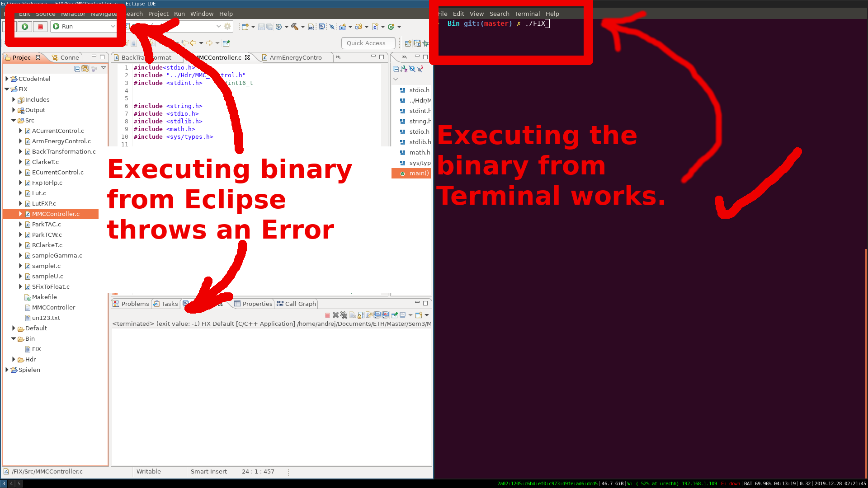Open the Call Graph tab
868x488 pixels.
tap(296, 304)
